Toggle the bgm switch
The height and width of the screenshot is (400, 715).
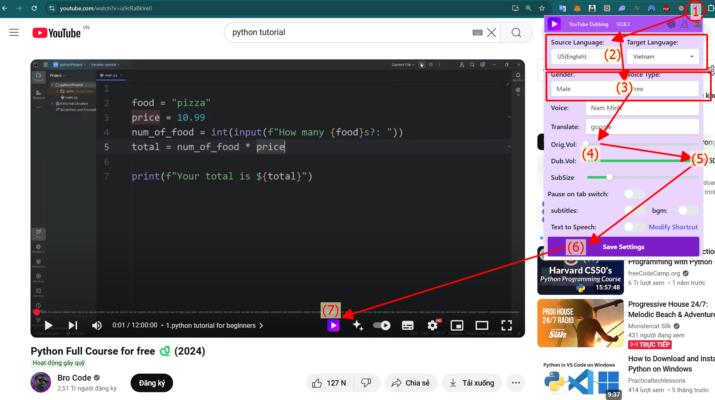click(688, 210)
